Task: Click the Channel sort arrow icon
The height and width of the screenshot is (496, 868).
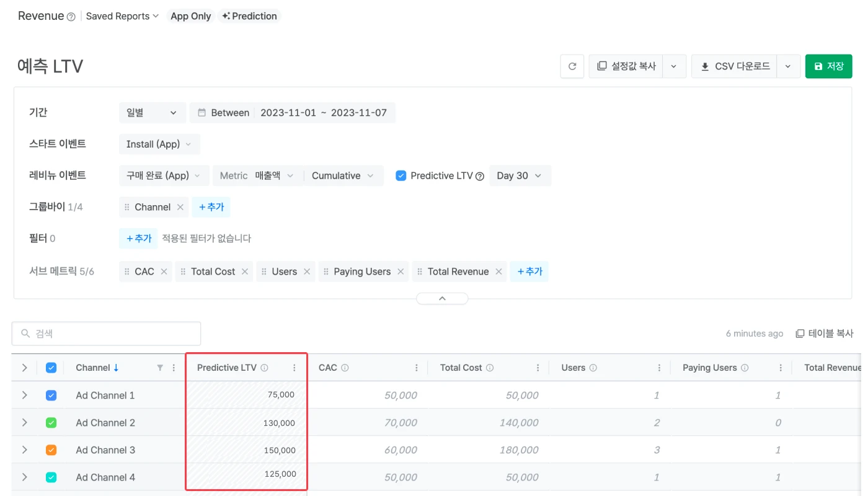Action: tap(116, 368)
